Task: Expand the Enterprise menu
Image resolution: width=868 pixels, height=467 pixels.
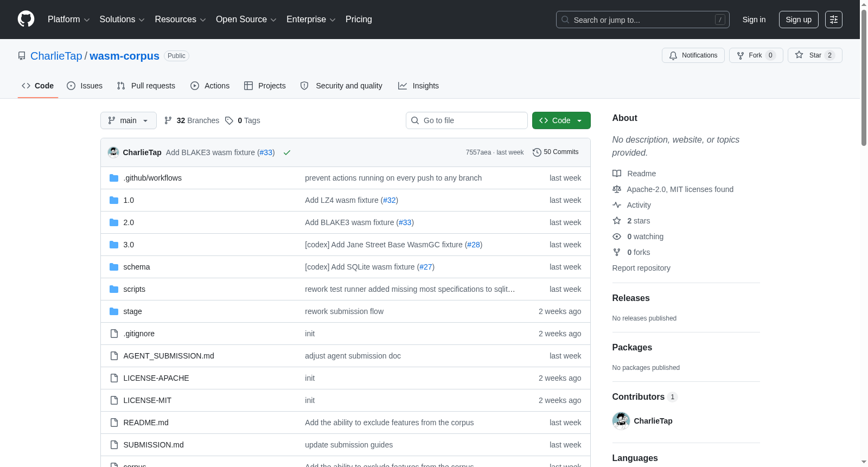Action: [311, 20]
